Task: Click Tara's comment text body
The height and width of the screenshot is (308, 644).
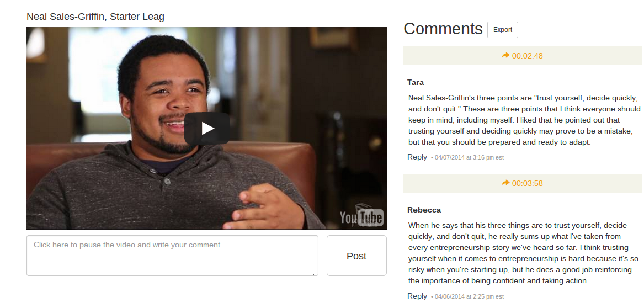Action: pos(524,120)
